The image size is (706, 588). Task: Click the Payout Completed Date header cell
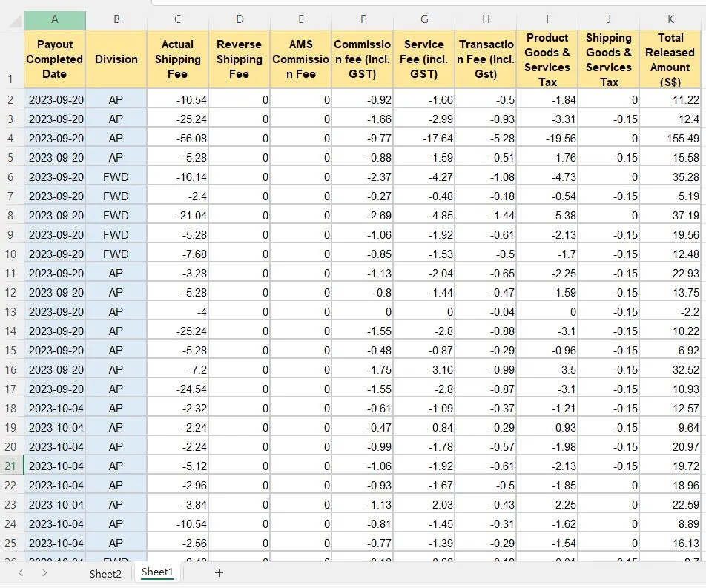click(x=54, y=59)
